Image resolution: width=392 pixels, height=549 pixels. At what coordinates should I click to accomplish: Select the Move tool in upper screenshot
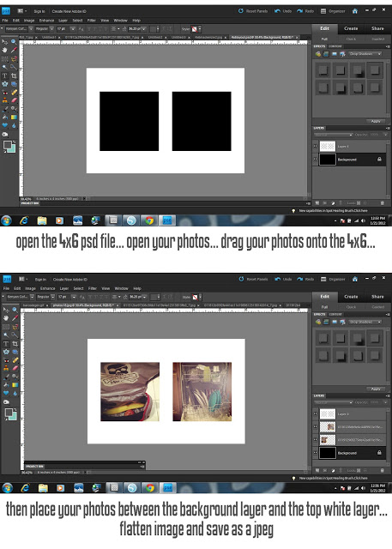5,42
